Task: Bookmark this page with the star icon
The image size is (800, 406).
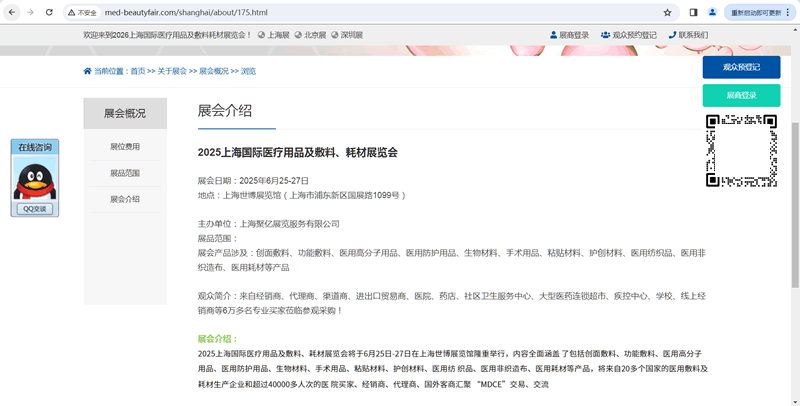Action: pos(667,12)
